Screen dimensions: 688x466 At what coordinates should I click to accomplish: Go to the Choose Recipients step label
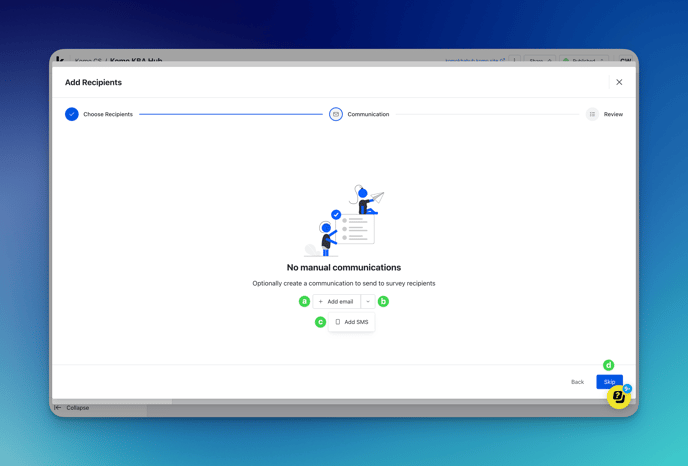pos(108,114)
